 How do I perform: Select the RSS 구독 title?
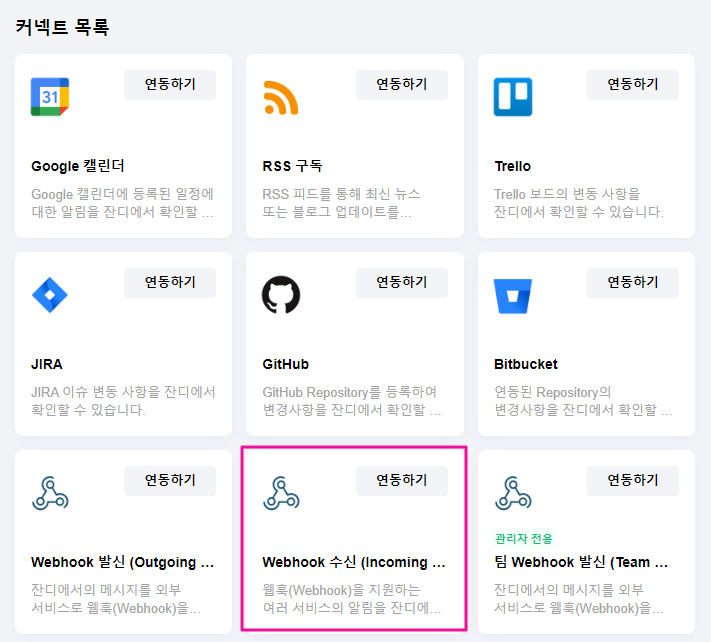pos(292,166)
